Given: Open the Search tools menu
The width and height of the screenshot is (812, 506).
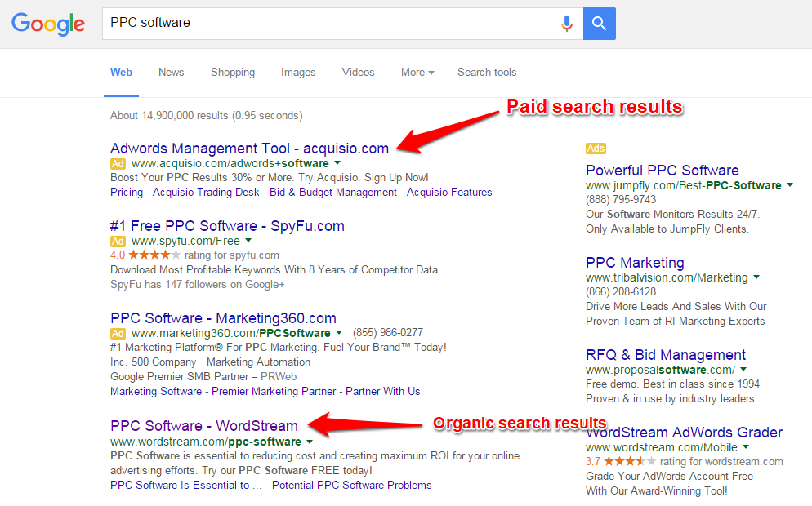Looking at the screenshot, I should point(487,73).
